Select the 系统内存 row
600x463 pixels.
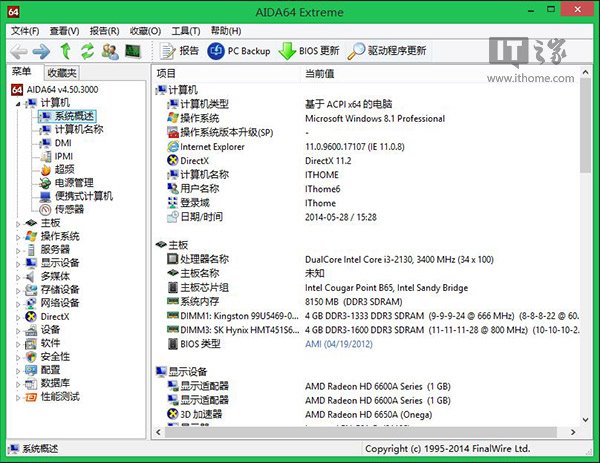tap(367, 302)
